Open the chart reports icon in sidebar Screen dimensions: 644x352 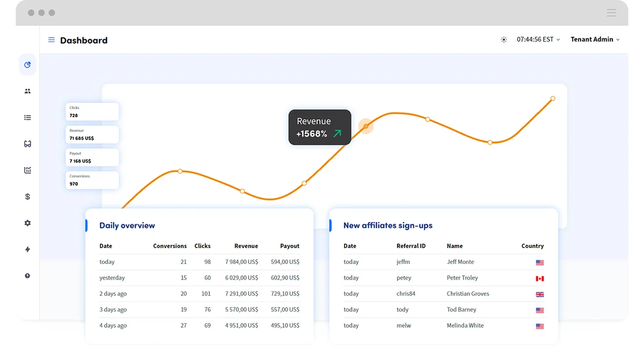[x=27, y=170]
